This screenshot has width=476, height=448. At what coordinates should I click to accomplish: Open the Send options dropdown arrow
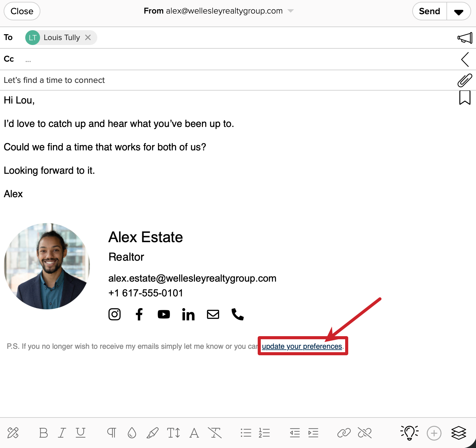[458, 11]
